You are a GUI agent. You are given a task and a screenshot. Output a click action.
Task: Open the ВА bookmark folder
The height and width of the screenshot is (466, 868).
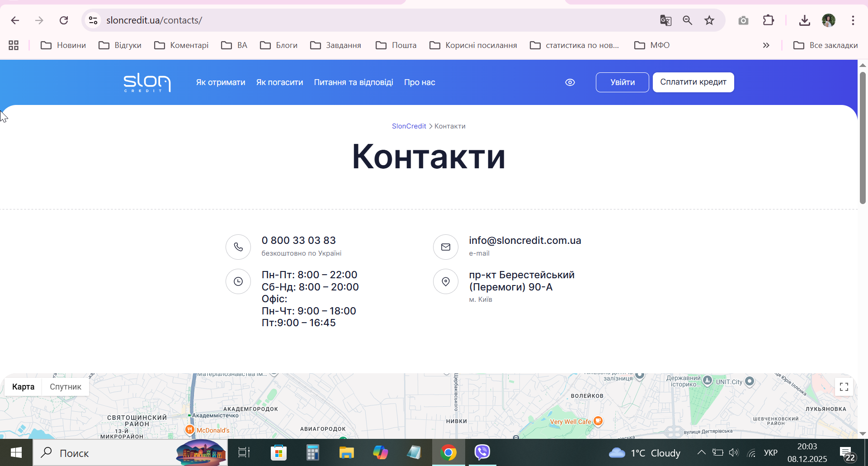pyautogui.click(x=234, y=45)
